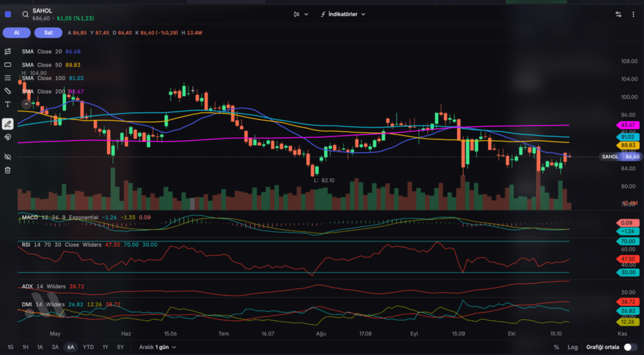644x355 pixels.
Task: Toggle hide drawings eye icon
Action: pyautogui.click(x=8, y=157)
